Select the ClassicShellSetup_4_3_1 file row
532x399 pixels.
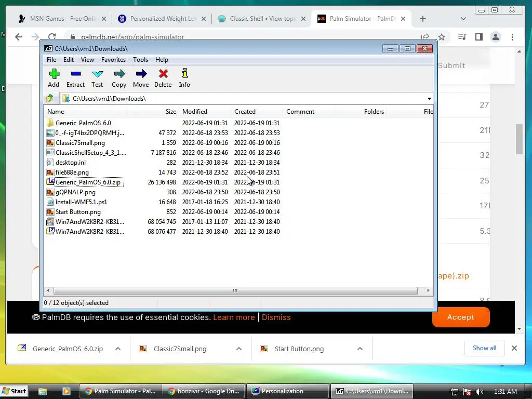pyautogui.click(x=163, y=152)
